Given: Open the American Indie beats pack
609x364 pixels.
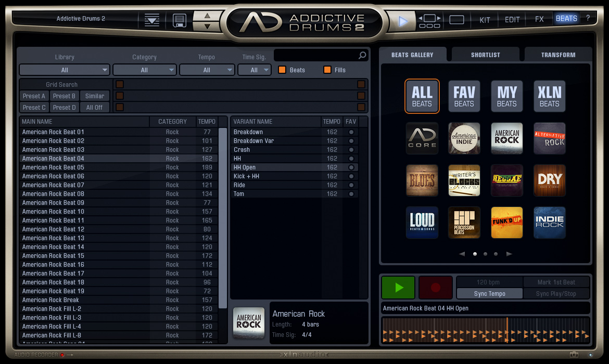Looking at the screenshot, I should tap(464, 138).
